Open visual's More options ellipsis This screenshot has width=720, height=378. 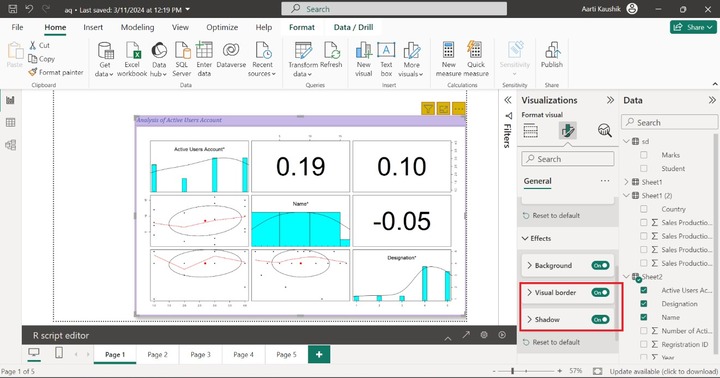(459, 108)
